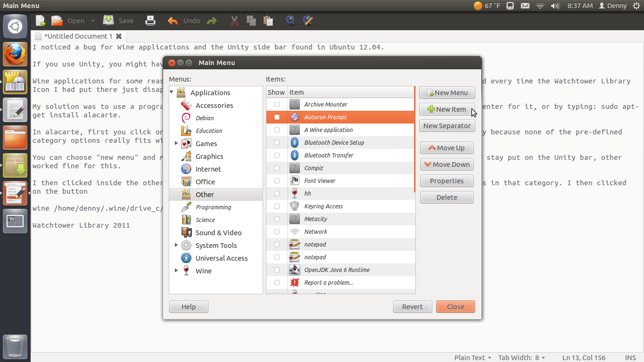The image size is (644, 362).
Task: Toggle the Show checkbox for notepad
Action: (277, 244)
